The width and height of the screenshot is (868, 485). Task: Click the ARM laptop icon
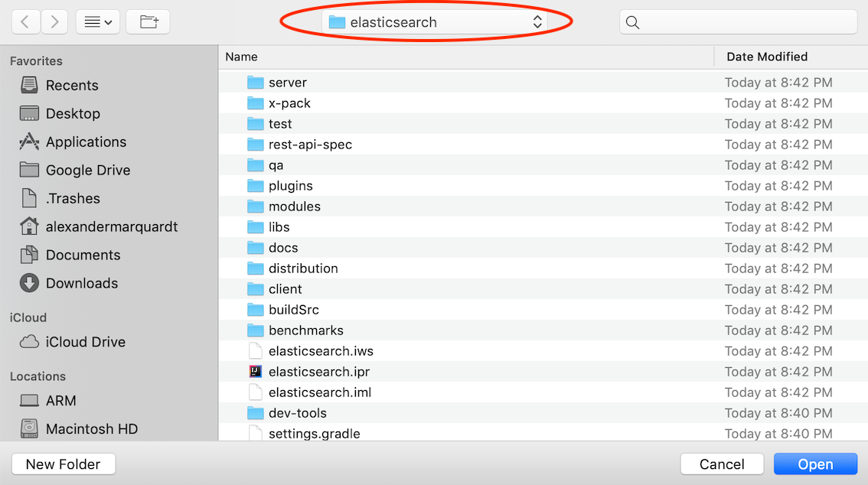(x=29, y=400)
